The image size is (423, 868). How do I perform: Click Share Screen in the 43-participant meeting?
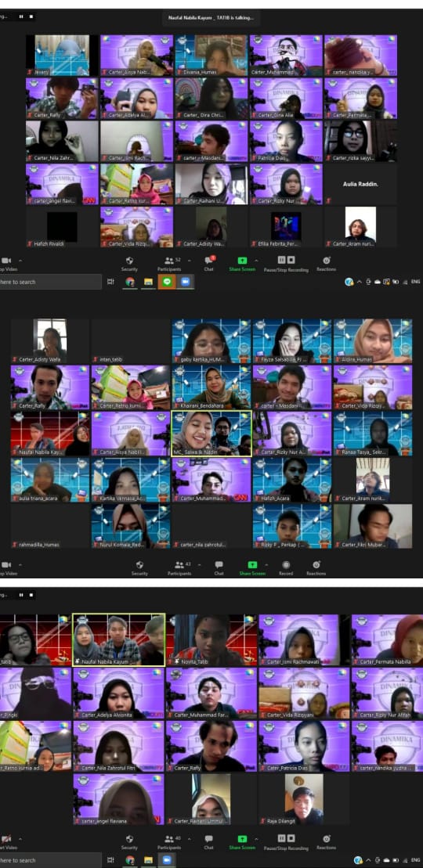[x=252, y=568]
